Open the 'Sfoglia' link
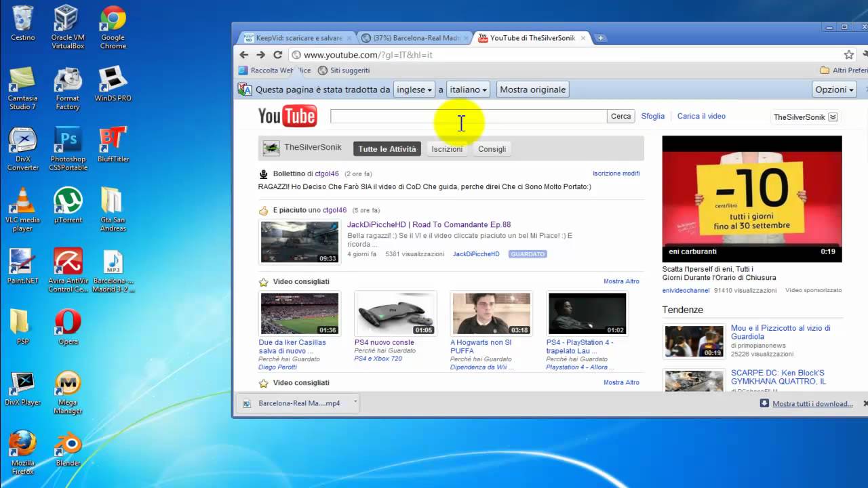The width and height of the screenshot is (868, 488). tap(653, 116)
